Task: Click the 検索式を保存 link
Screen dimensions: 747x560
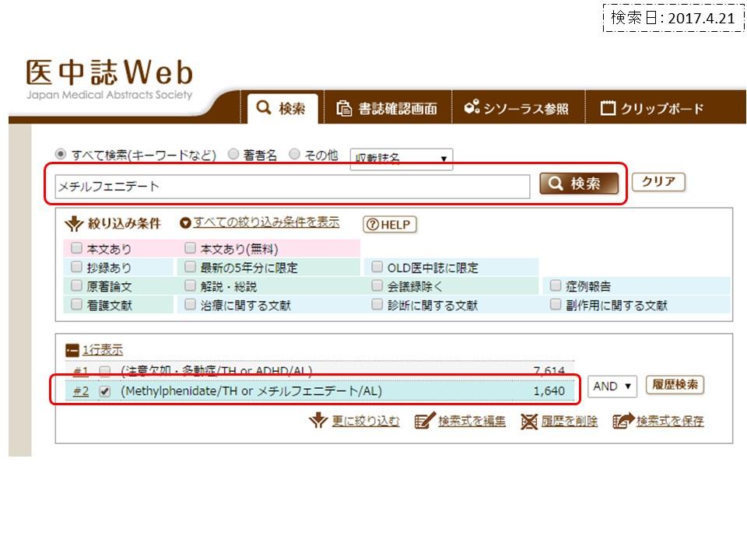Action: [670, 421]
